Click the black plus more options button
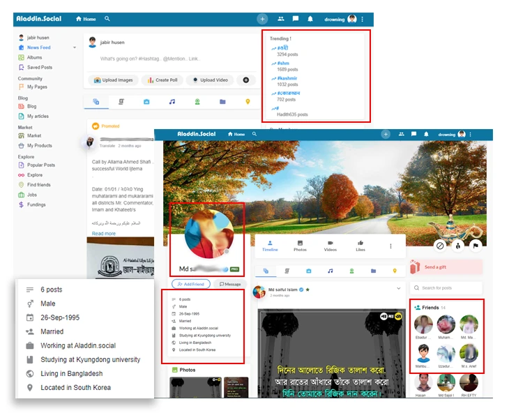 coord(246,80)
